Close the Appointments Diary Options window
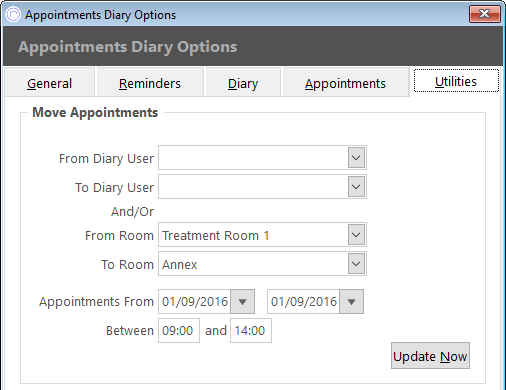Viewport: 506px width, 390px height. 485,14
